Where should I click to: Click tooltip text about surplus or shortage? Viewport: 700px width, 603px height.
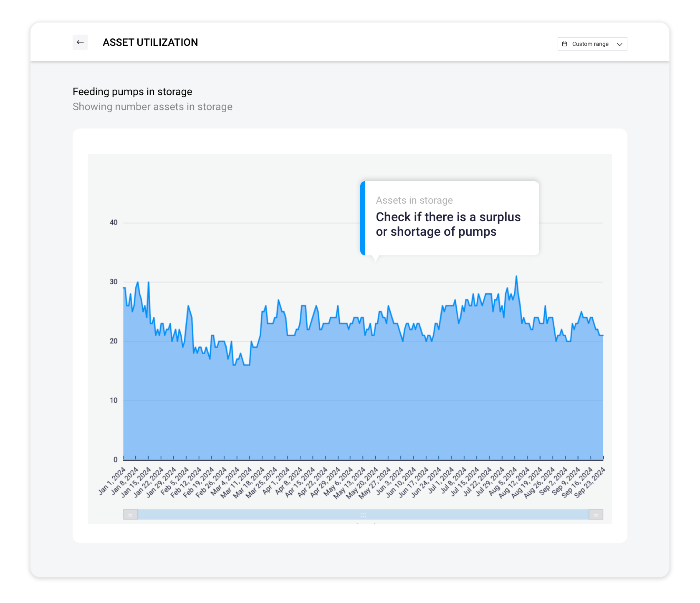pos(448,225)
